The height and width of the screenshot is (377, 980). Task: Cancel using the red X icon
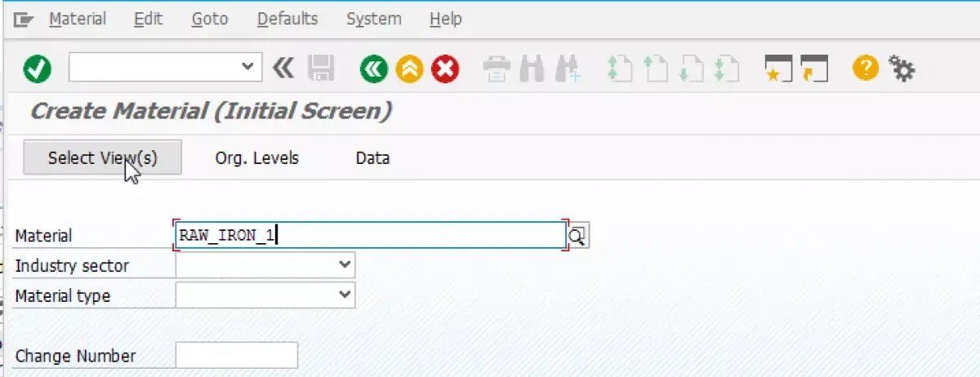[x=445, y=69]
